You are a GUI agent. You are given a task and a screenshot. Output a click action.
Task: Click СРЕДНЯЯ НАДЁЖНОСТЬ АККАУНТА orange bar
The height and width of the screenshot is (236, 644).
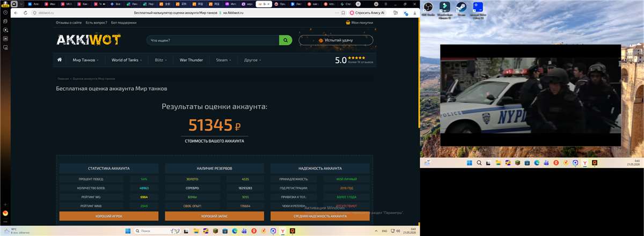point(320,216)
